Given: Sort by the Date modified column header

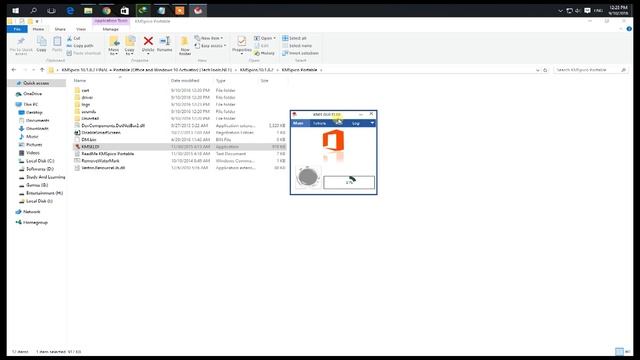Looking at the screenshot, I should (x=185, y=81).
